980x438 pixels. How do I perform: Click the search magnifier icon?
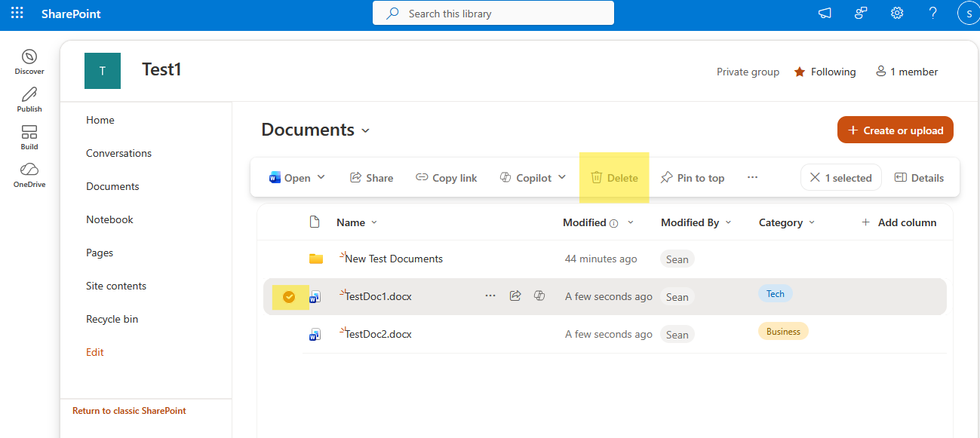[x=393, y=13]
